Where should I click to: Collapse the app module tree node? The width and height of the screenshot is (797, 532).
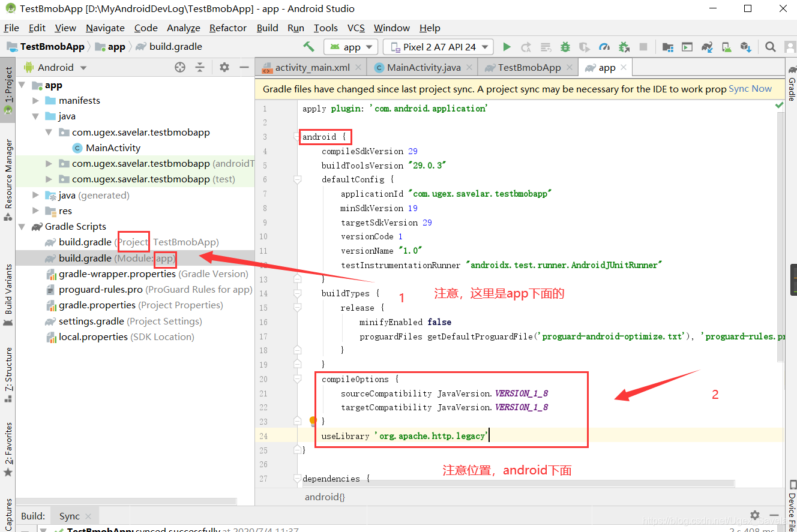[x=22, y=85]
